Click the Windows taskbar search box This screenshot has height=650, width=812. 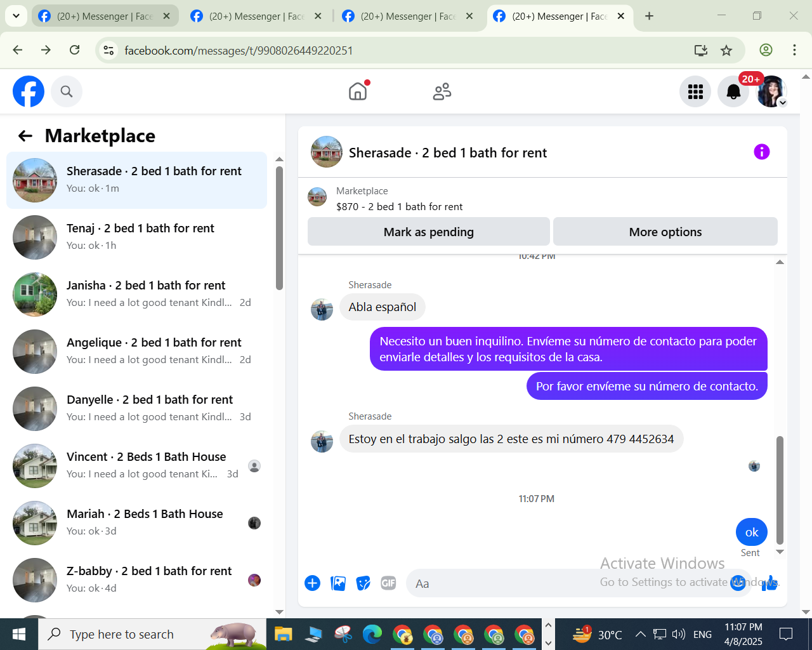tap(152, 634)
